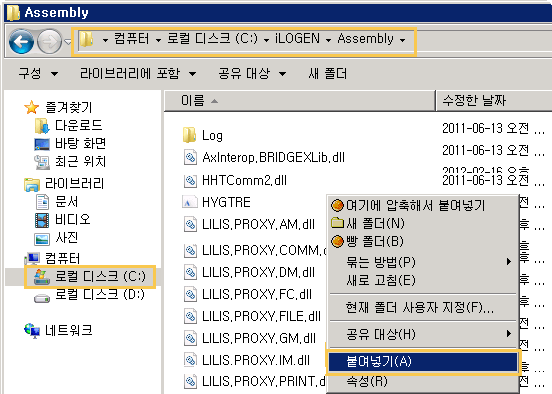Open 비디오 library
Screen dimensions: 552x394
click(x=63, y=220)
